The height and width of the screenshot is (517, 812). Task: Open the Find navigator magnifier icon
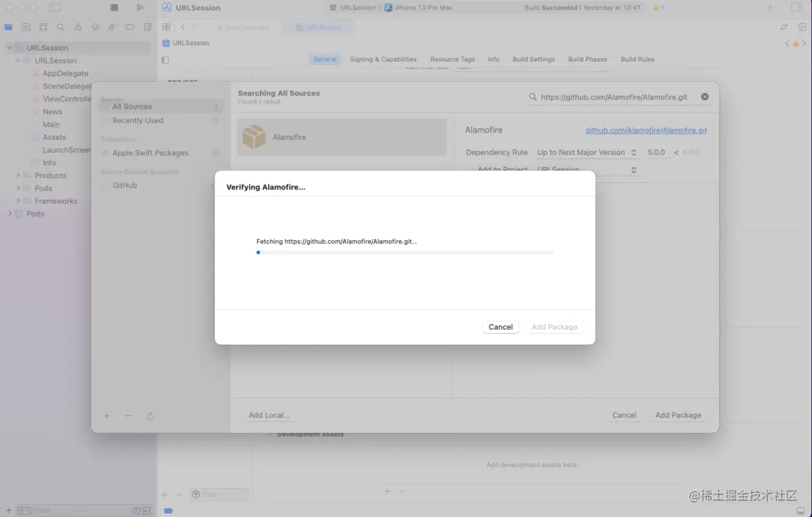pos(61,27)
